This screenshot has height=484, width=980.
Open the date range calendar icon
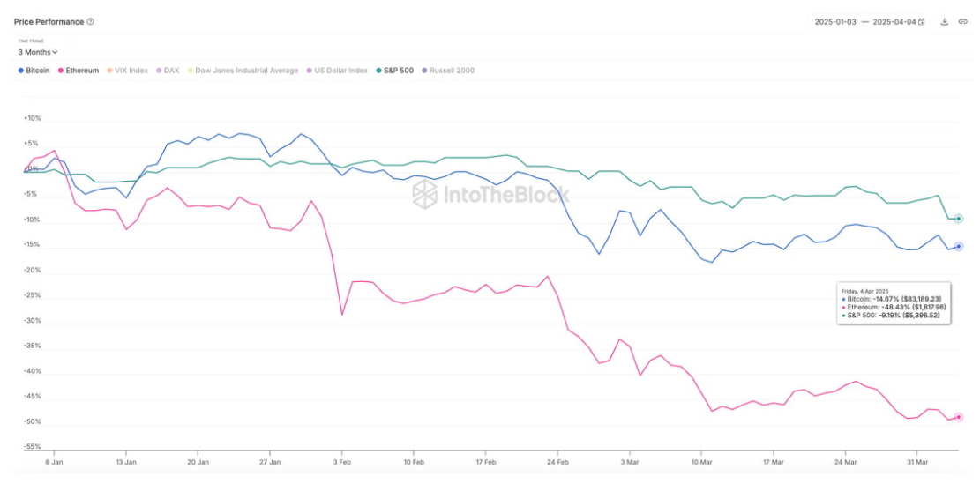click(x=922, y=21)
